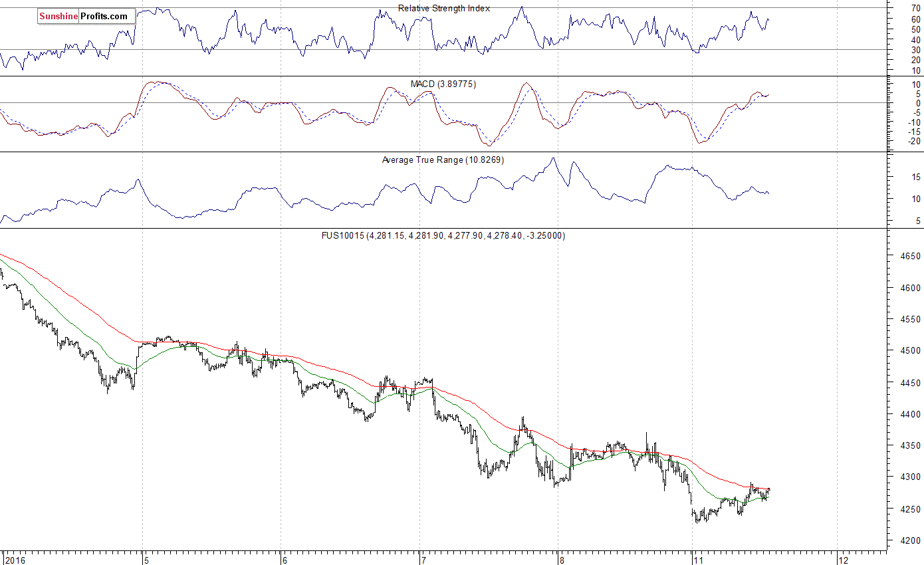Click the ATR axis label 15

click(916, 177)
